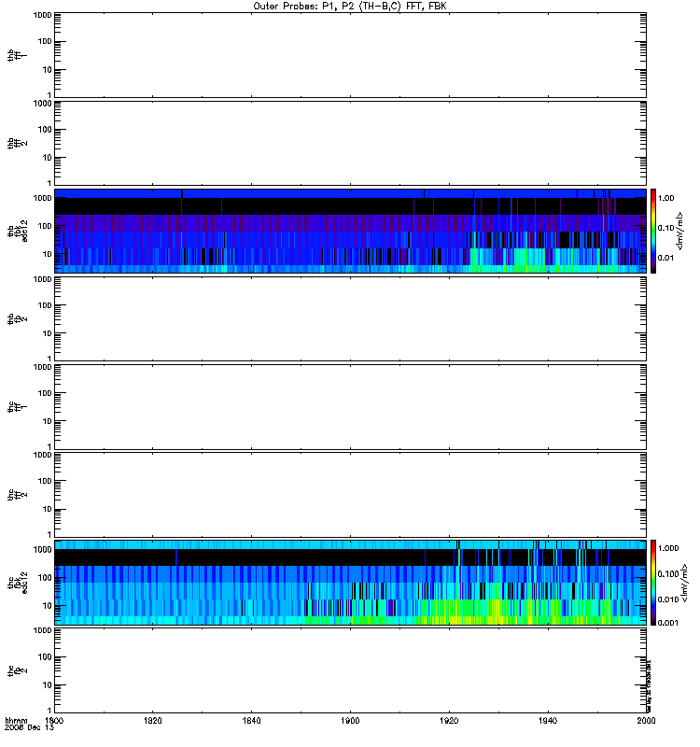
Task: Click the '1000' tick label on thc fbk panel
Action: tap(42, 550)
